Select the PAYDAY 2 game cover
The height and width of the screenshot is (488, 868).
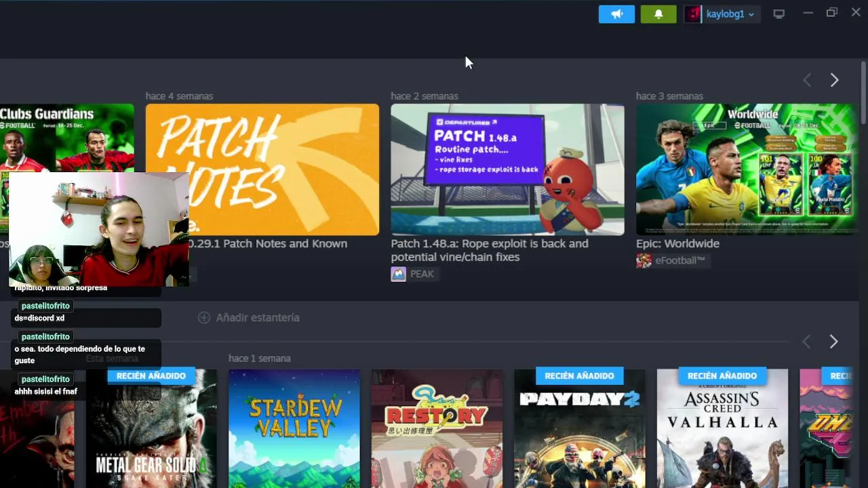(580, 428)
